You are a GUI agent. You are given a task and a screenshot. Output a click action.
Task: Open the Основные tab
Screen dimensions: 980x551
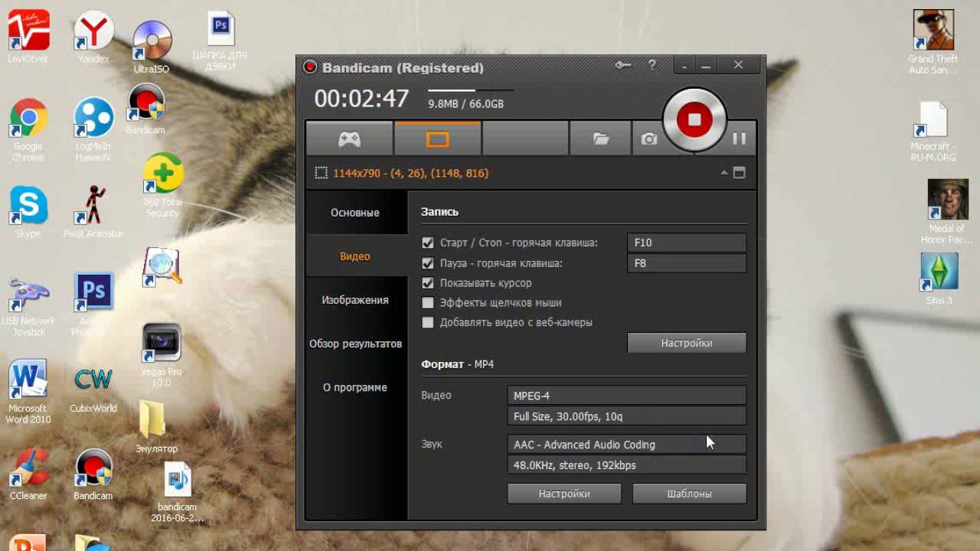point(355,213)
